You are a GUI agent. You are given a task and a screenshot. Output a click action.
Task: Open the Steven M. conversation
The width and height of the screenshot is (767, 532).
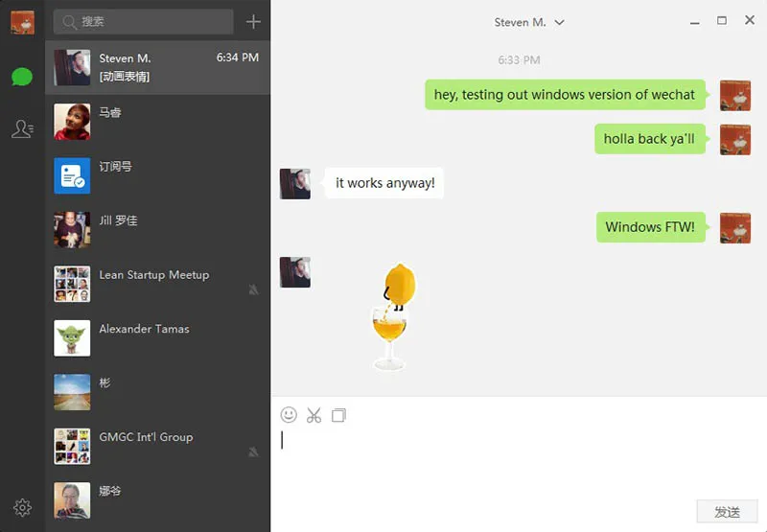[157, 67]
